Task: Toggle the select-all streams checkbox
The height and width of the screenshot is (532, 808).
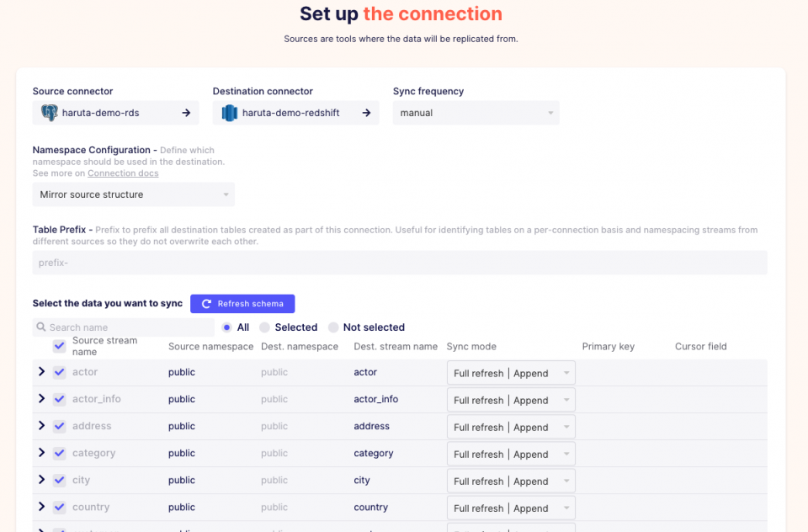Action: (x=59, y=346)
